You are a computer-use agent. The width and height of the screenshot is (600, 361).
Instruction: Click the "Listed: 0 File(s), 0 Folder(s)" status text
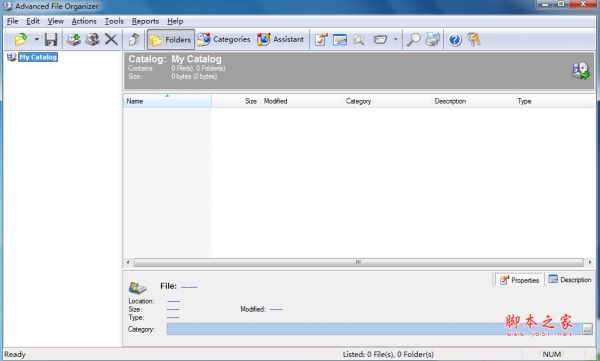point(388,354)
